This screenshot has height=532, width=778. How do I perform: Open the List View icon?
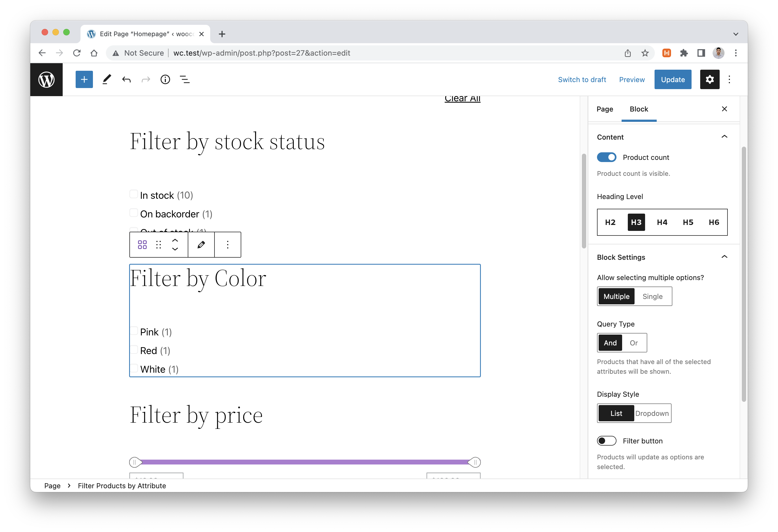(x=185, y=79)
